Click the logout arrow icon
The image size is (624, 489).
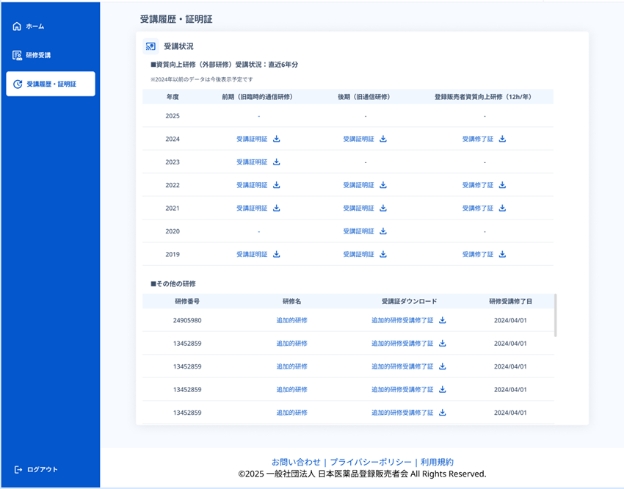[x=18, y=470]
